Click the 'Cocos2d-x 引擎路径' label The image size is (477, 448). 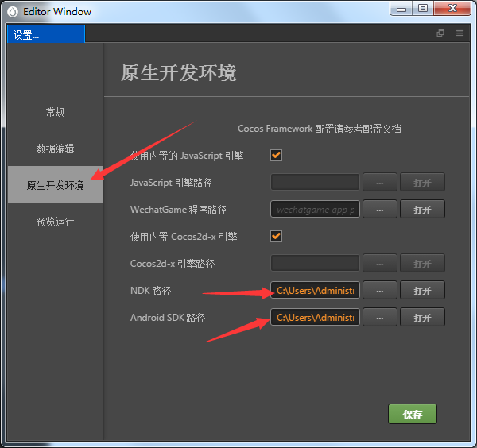tap(173, 264)
